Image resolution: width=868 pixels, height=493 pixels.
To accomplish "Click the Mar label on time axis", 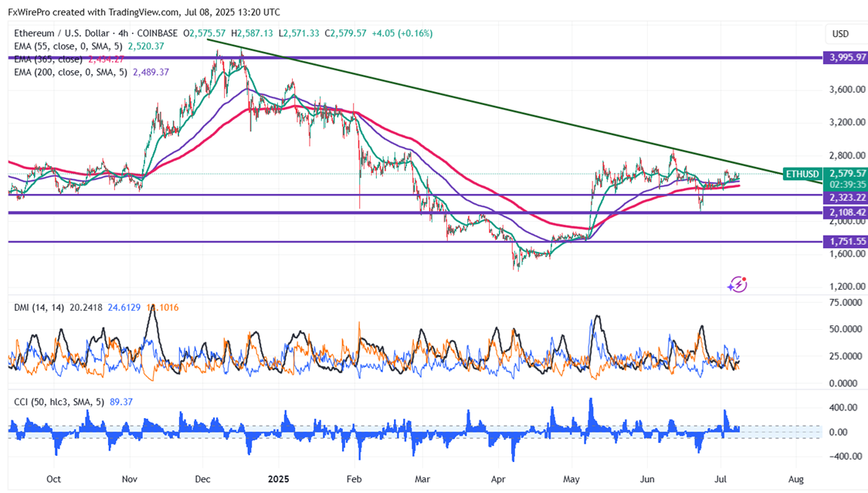I will pyautogui.click(x=422, y=479).
